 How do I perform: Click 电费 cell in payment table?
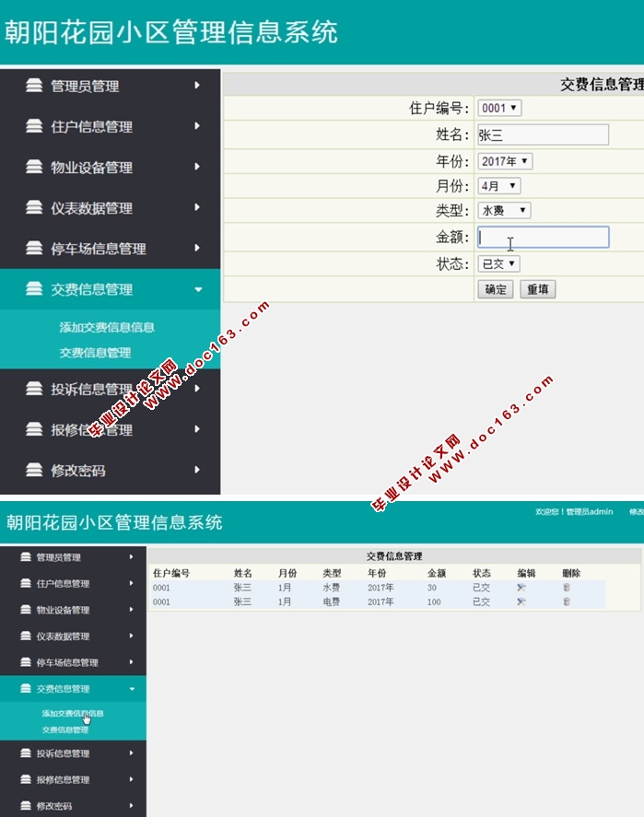click(x=332, y=601)
